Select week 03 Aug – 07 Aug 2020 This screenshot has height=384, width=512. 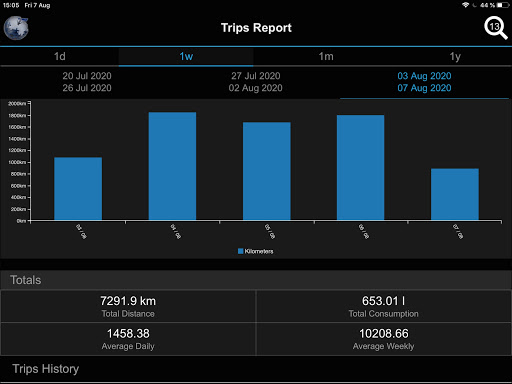[x=424, y=82]
